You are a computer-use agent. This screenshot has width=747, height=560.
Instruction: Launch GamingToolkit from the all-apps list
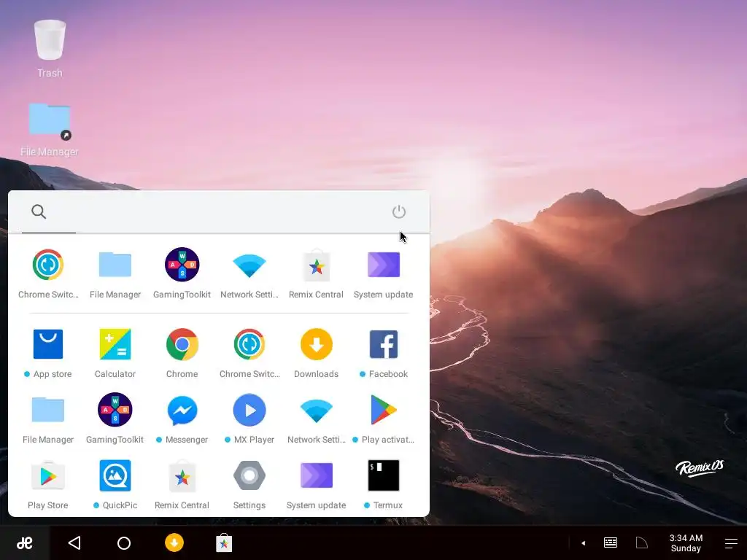click(115, 418)
